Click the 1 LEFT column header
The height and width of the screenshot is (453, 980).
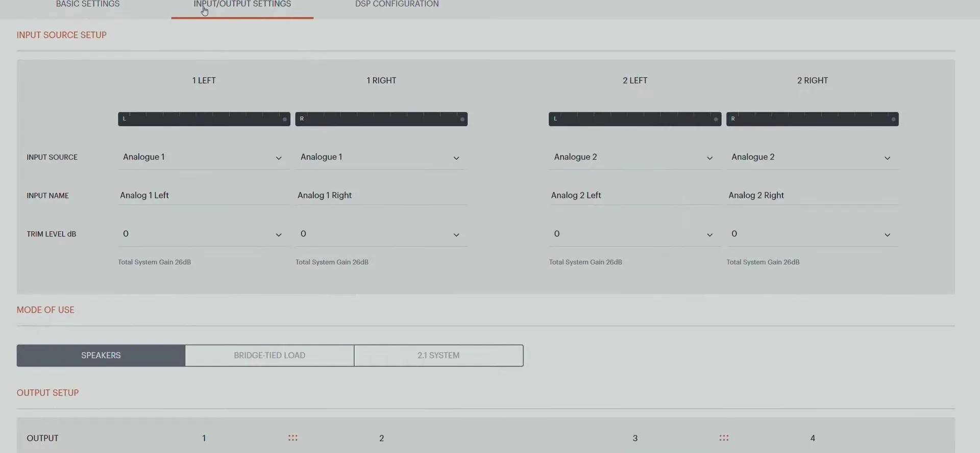click(204, 81)
